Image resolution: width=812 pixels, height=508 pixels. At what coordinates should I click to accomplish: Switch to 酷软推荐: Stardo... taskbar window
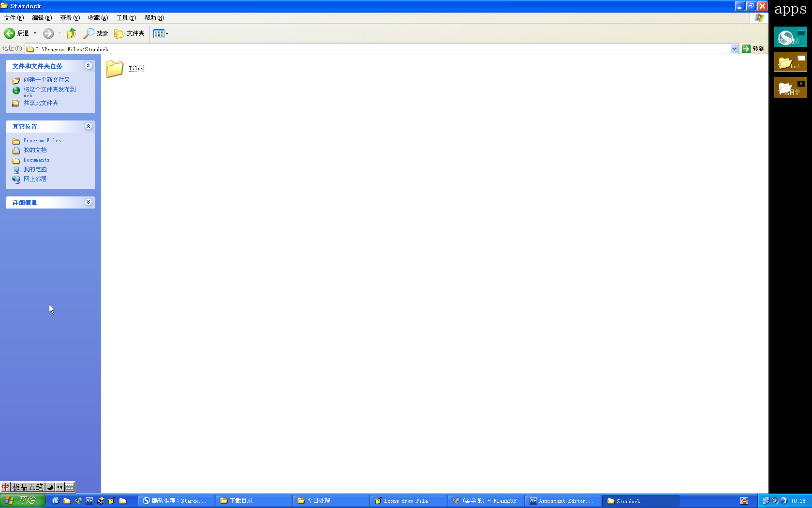pyautogui.click(x=177, y=501)
